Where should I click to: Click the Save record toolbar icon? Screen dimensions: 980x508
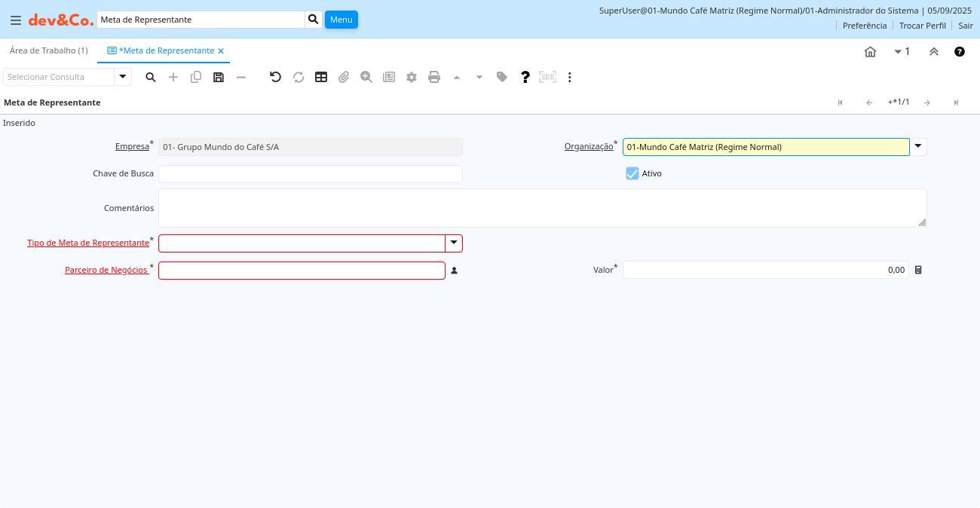[x=219, y=77]
